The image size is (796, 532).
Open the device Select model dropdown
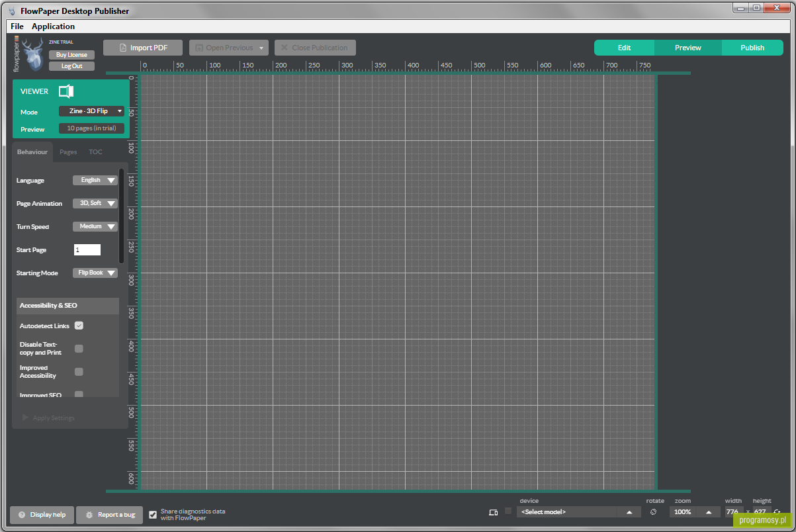[578, 512]
